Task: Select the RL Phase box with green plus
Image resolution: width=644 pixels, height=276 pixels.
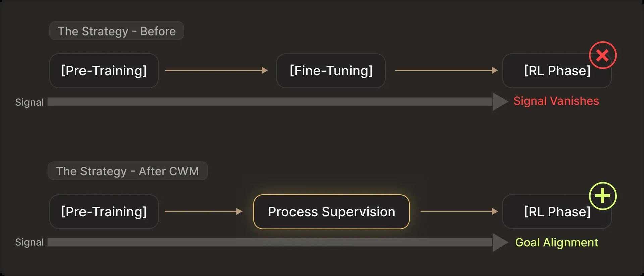Action: point(557,212)
